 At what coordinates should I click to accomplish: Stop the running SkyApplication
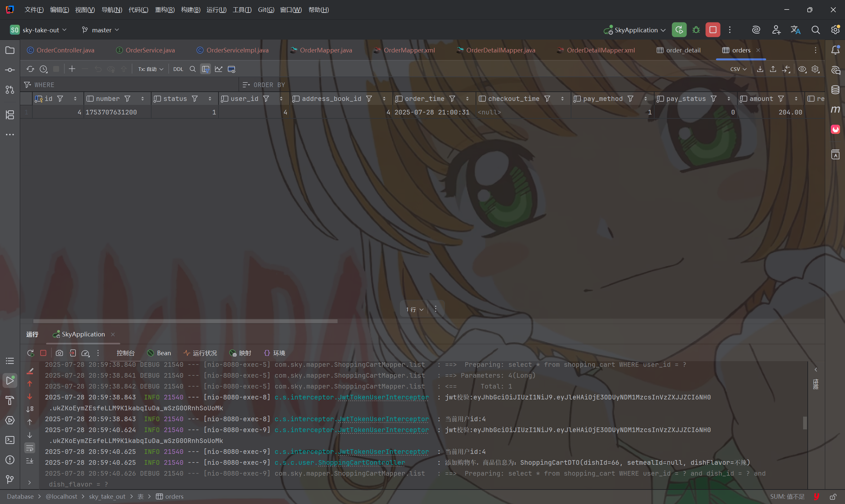[x=713, y=30]
